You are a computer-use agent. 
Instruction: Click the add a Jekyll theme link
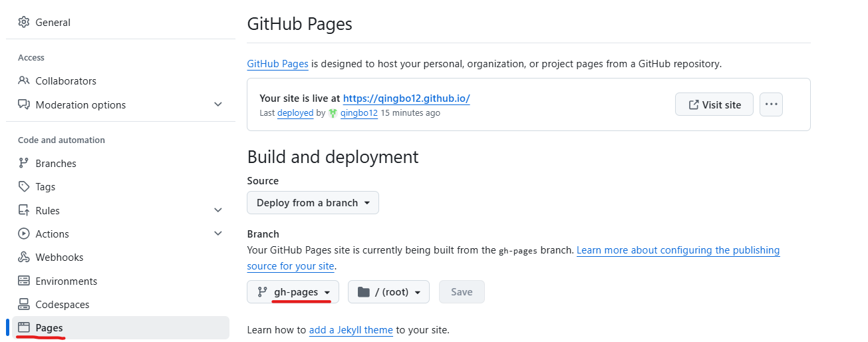351,329
